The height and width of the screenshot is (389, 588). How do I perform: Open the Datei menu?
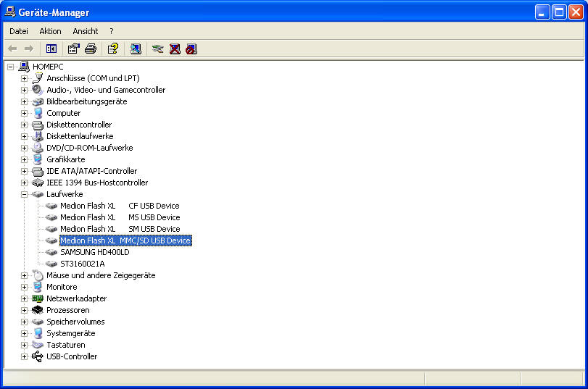click(x=19, y=31)
